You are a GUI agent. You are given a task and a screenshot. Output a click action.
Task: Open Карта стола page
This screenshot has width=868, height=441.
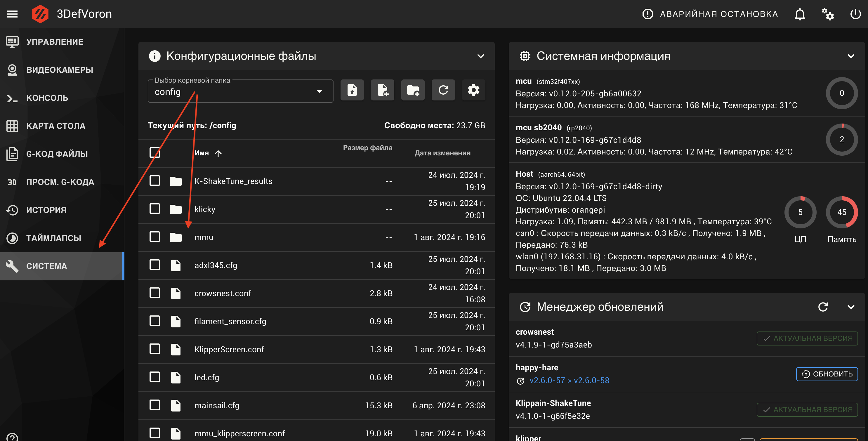point(62,126)
